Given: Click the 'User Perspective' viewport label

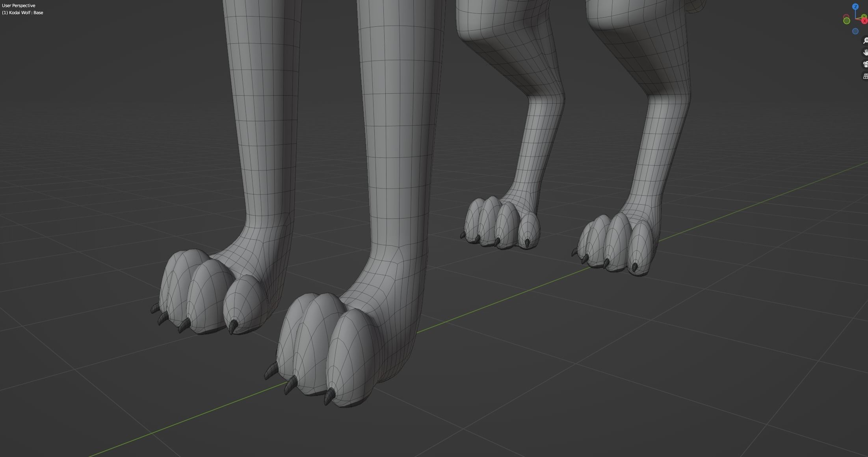Looking at the screenshot, I should click(19, 6).
